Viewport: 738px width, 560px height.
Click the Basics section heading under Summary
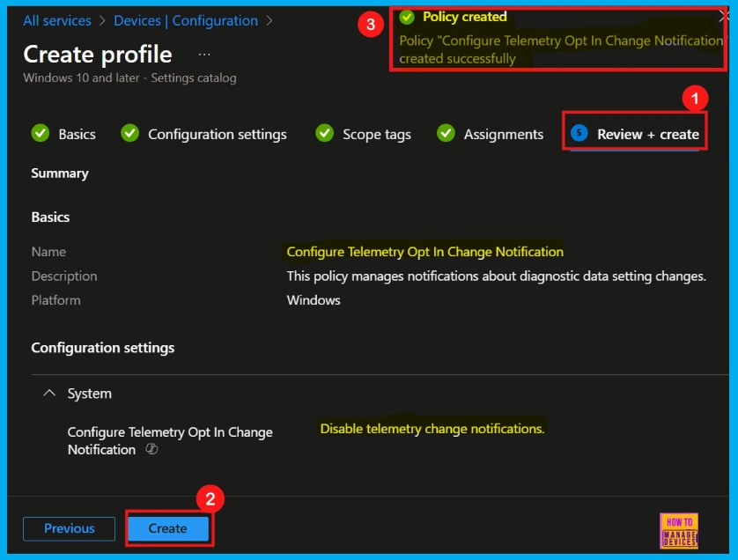coord(50,217)
